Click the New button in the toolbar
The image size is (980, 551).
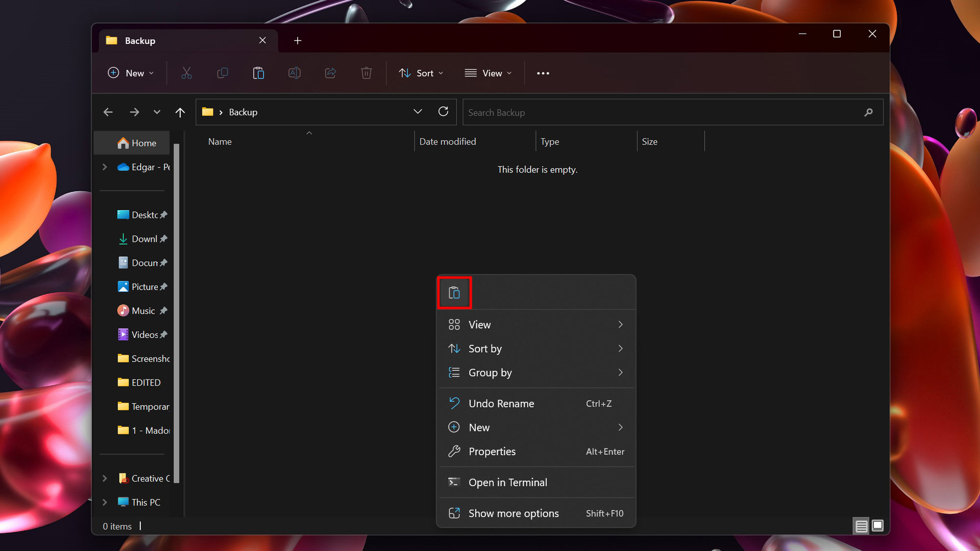click(x=131, y=73)
